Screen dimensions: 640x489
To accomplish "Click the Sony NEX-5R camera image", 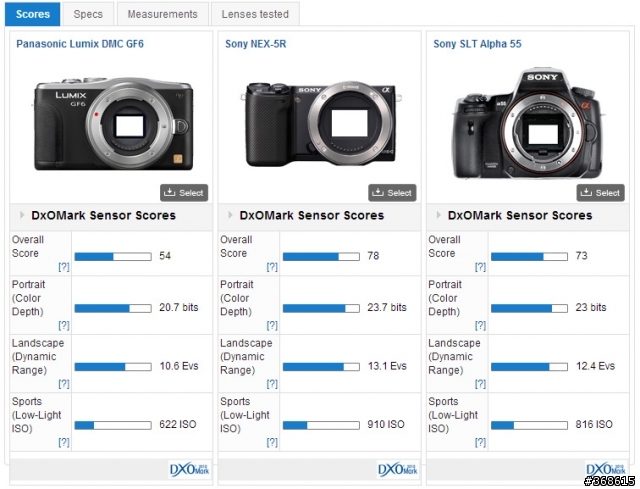I will [321, 124].
